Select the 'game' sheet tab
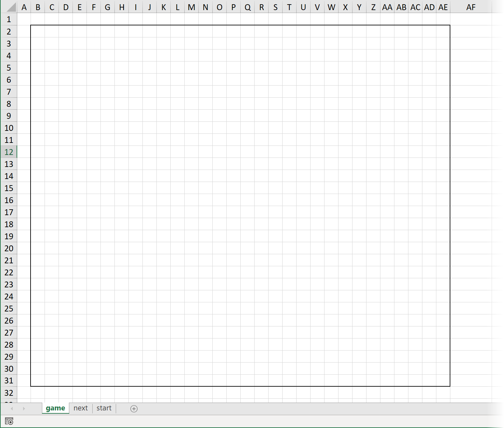Image resolution: width=504 pixels, height=428 pixels. pos(55,408)
